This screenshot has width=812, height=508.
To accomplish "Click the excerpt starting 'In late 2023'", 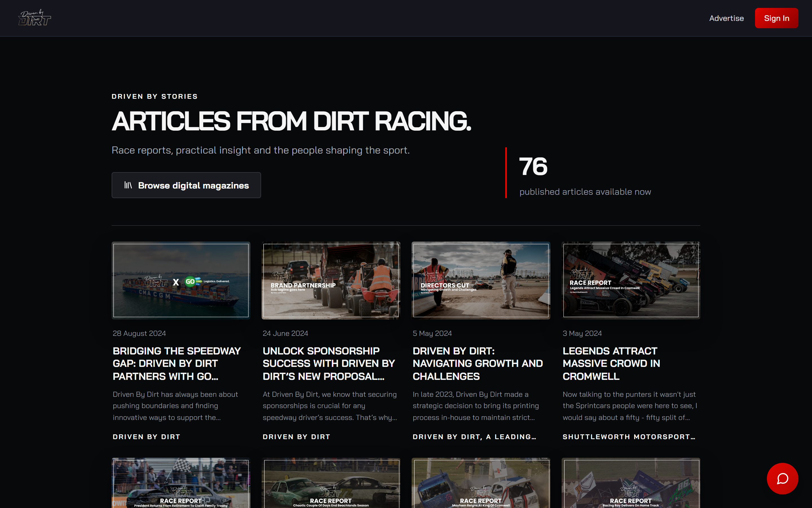I will [x=476, y=406].
